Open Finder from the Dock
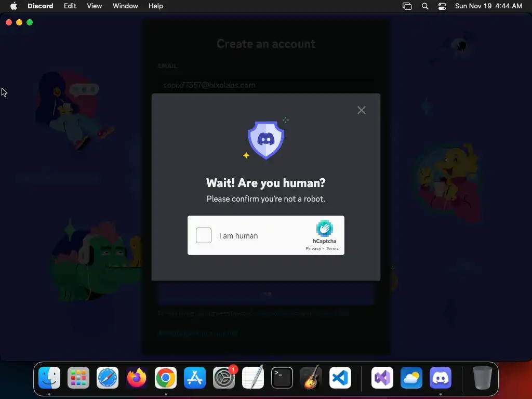This screenshot has width=532, height=399. point(49,378)
